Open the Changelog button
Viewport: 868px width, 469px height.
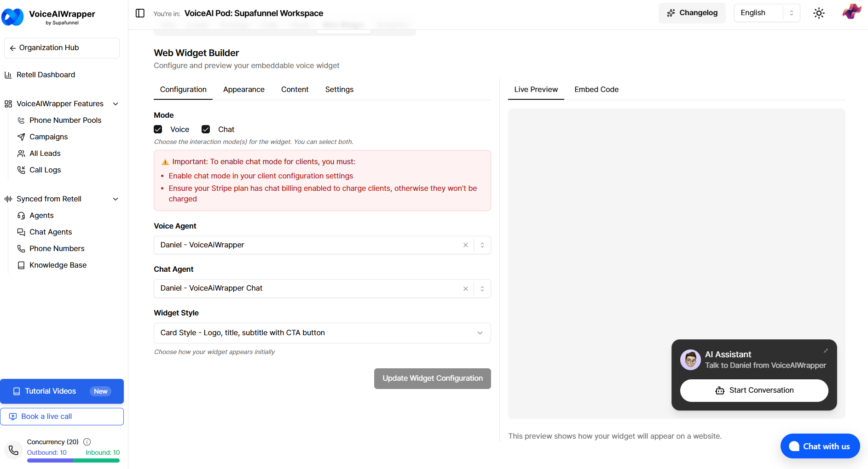tap(692, 13)
